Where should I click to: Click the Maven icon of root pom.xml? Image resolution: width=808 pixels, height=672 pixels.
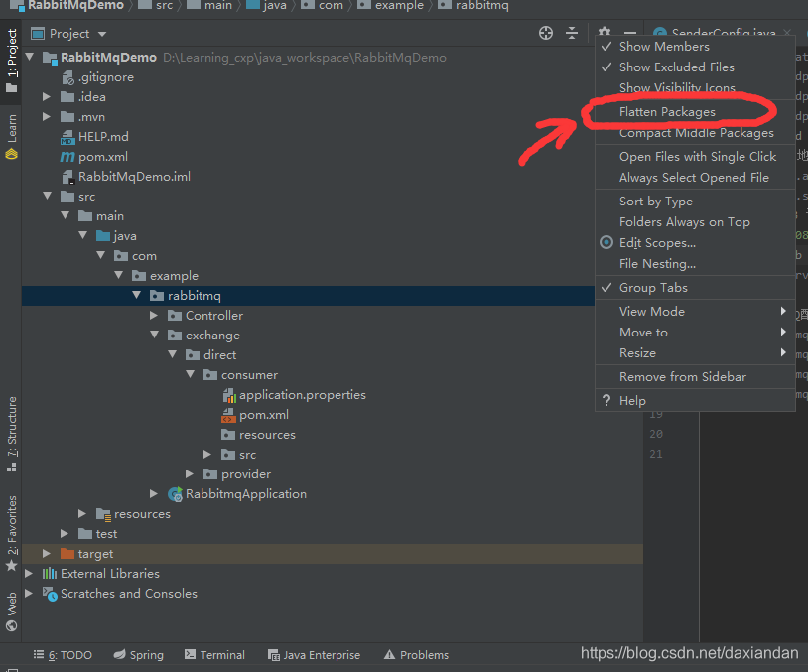pos(67,157)
